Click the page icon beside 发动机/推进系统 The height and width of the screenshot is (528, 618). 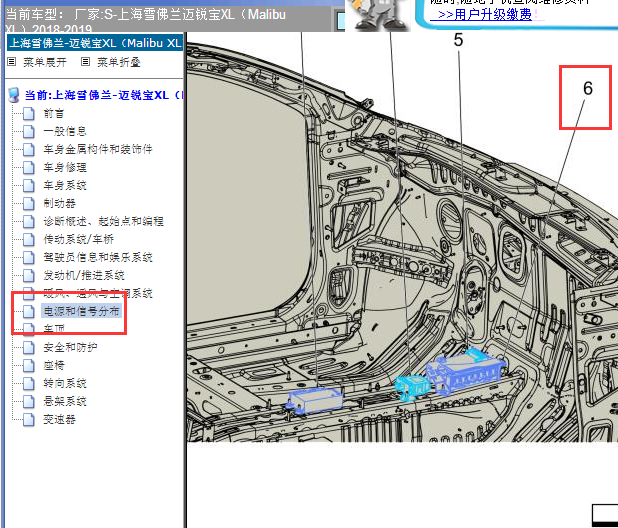28,275
